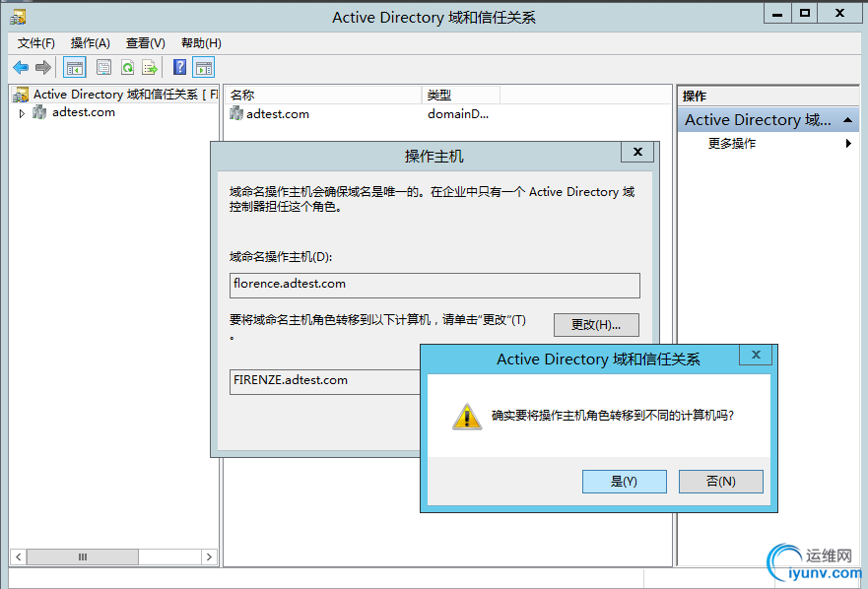Click the adtest.com domain icon in tree
This screenshot has width=868, height=589.
coord(39,112)
